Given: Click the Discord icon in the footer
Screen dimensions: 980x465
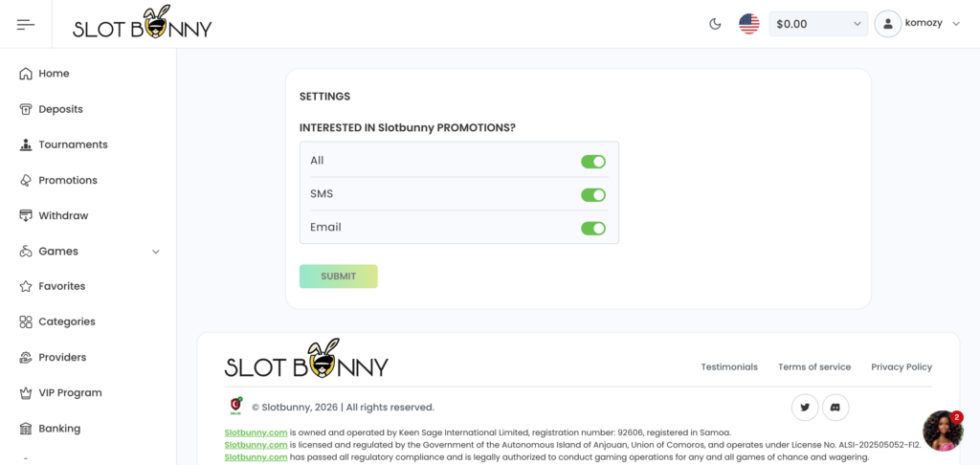Looking at the screenshot, I should pyautogui.click(x=835, y=408).
